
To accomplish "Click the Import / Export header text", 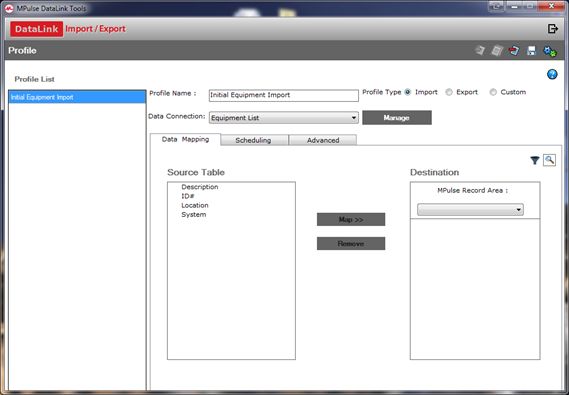I will click(x=95, y=29).
